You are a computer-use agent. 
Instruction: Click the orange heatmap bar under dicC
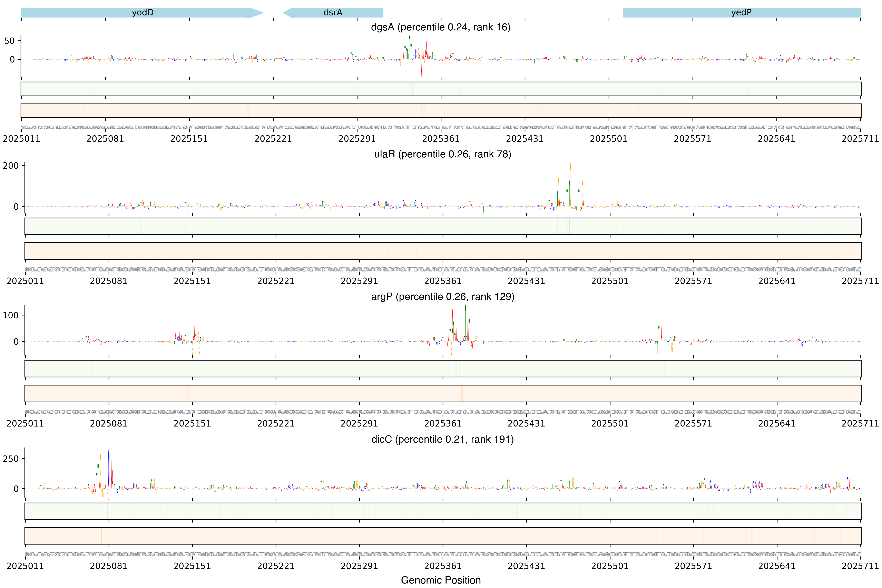click(442, 536)
